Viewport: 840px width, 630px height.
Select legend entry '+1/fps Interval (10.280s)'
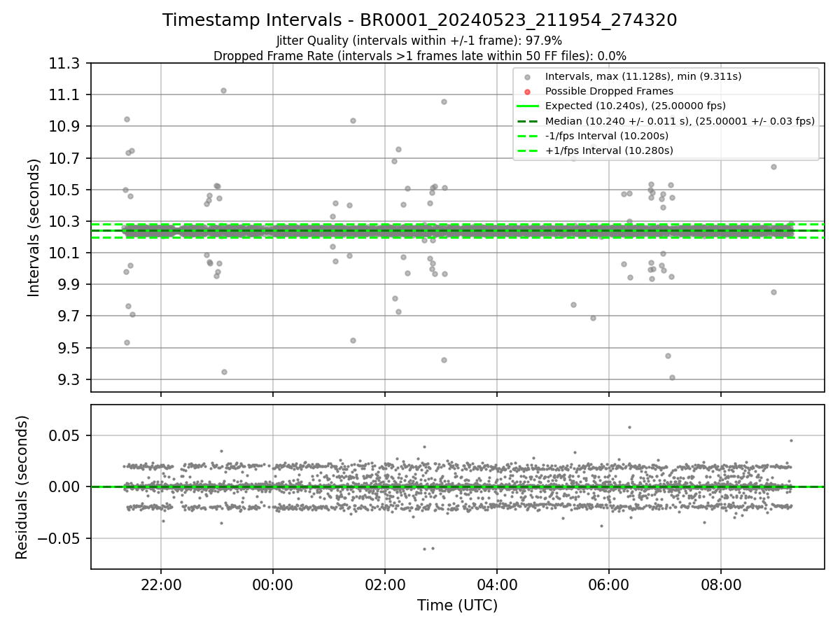click(x=609, y=150)
